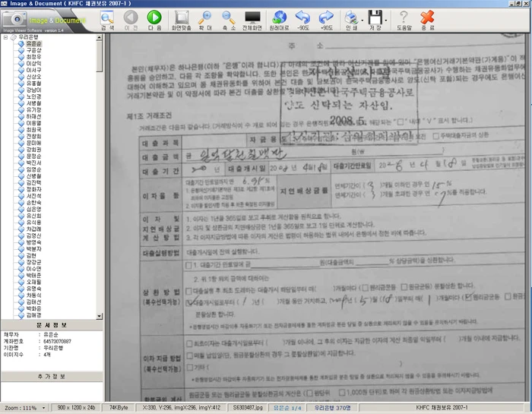Click the Image & Document camera logo
532x414 pixels.
14,20
